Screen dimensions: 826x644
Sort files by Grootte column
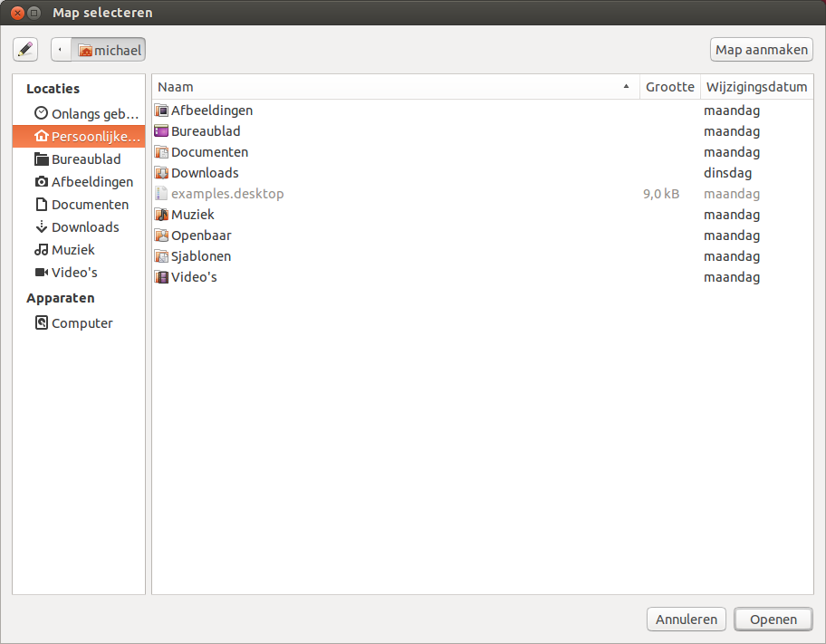tap(669, 87)
